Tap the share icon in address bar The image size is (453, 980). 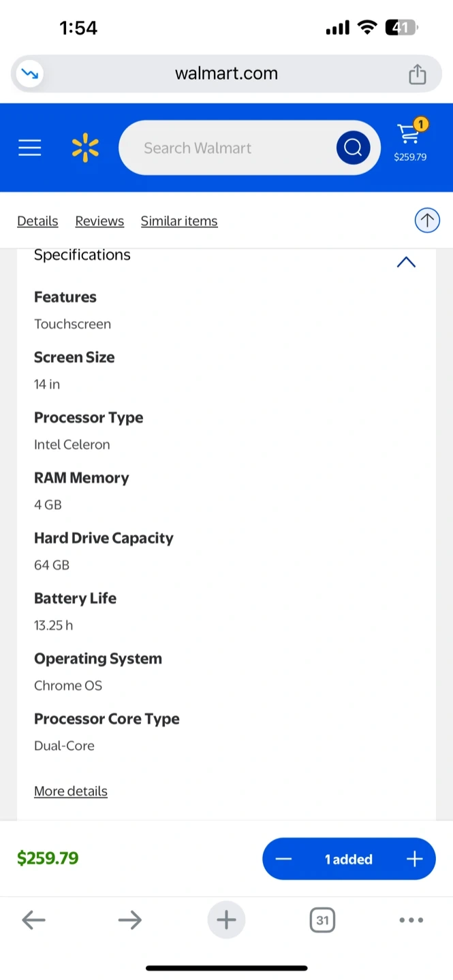pos(417,74)
